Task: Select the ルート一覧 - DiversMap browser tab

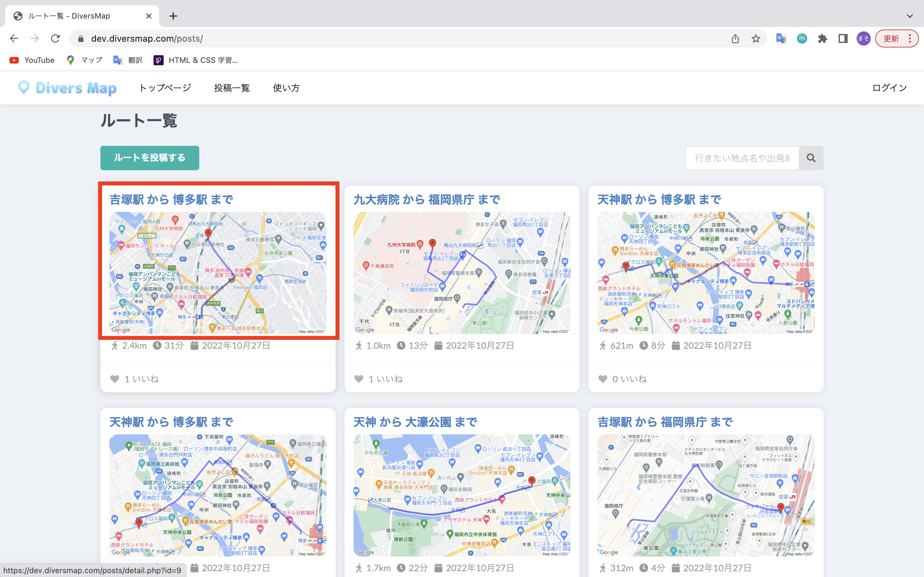Action: (x=69, y=16)
